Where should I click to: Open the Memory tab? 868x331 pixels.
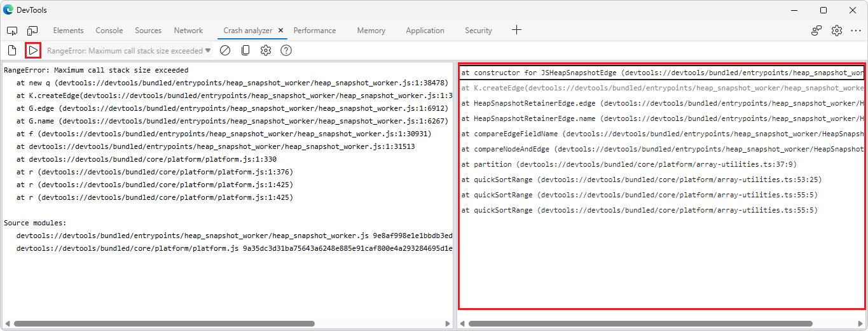(x=371, y=31)
